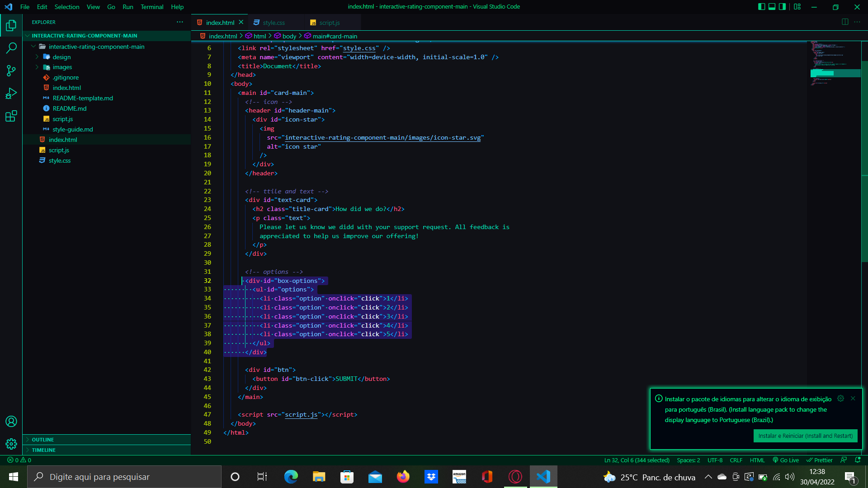Click the Explorer more actions ellipsis

[x=180, y=22]
